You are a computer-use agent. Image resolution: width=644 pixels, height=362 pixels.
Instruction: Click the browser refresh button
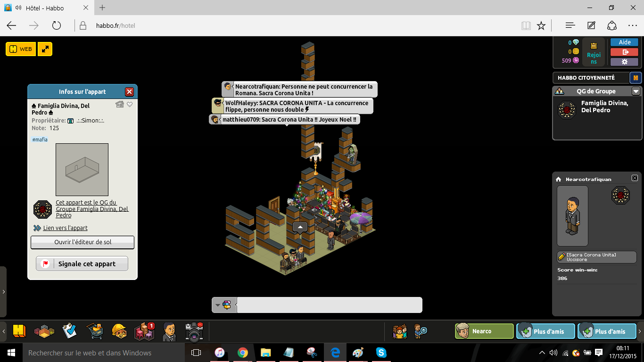tap(57, 25)
